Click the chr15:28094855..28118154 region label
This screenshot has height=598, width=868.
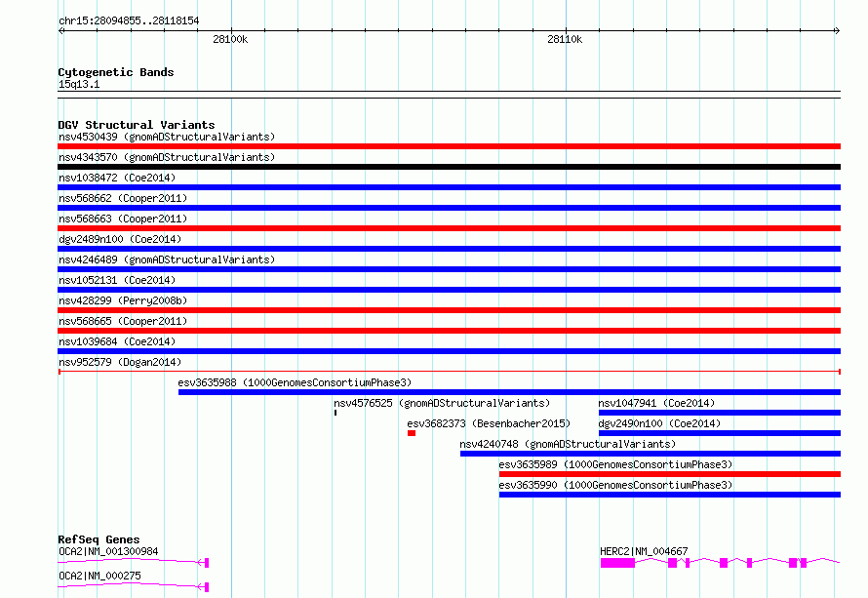129,20
